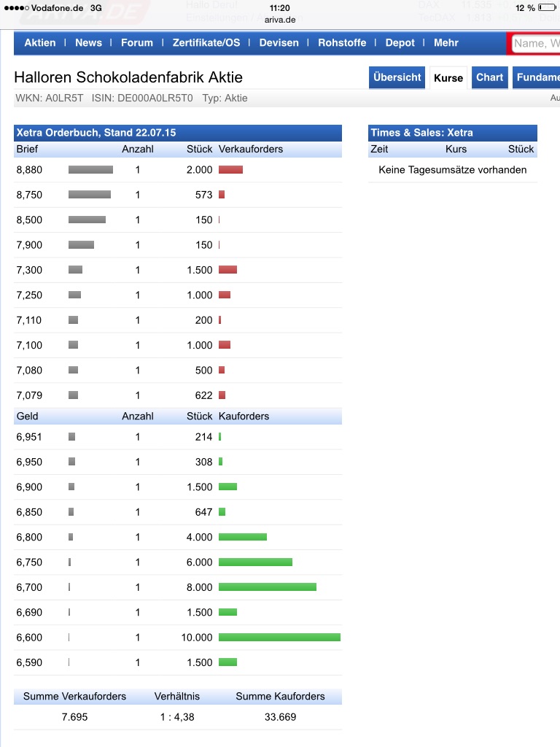Tap the ariva.de address in the top bar
The width and height of the screenshot is (560, 747).
(x=280, y=19)
